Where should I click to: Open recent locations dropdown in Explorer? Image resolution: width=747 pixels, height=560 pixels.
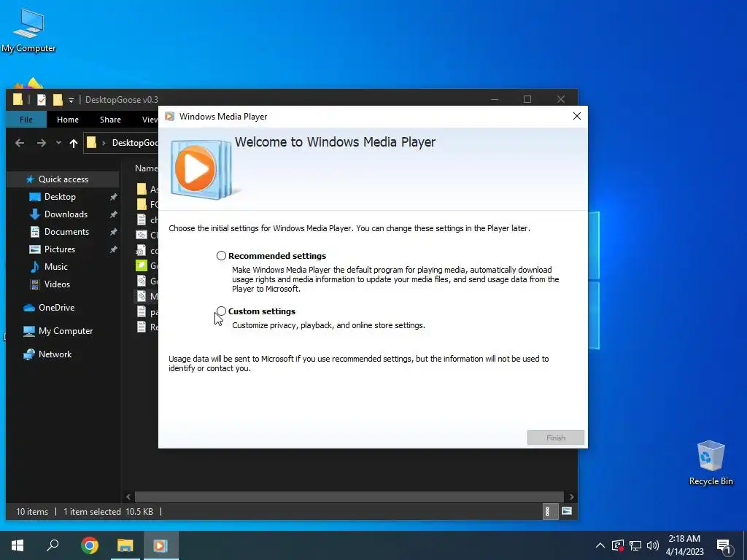(x=58, y=143)
